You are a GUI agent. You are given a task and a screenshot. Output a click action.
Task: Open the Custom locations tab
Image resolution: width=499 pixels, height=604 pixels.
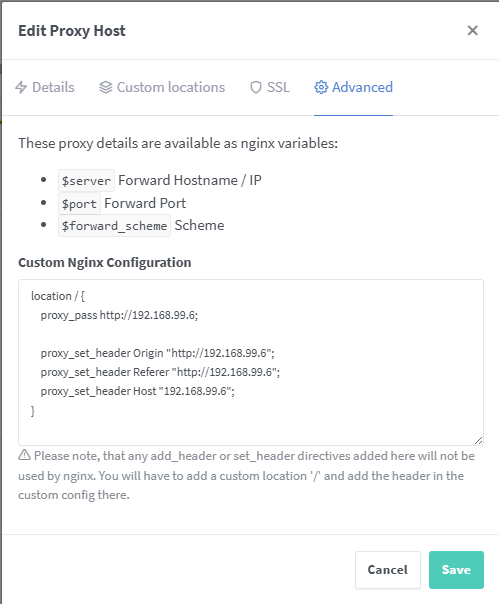162,87
